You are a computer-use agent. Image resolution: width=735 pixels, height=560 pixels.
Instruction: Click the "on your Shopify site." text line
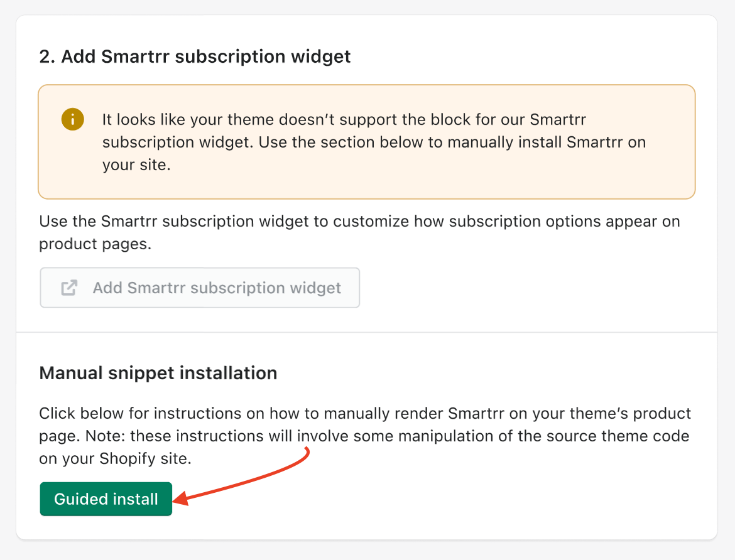tap(115, 458)
